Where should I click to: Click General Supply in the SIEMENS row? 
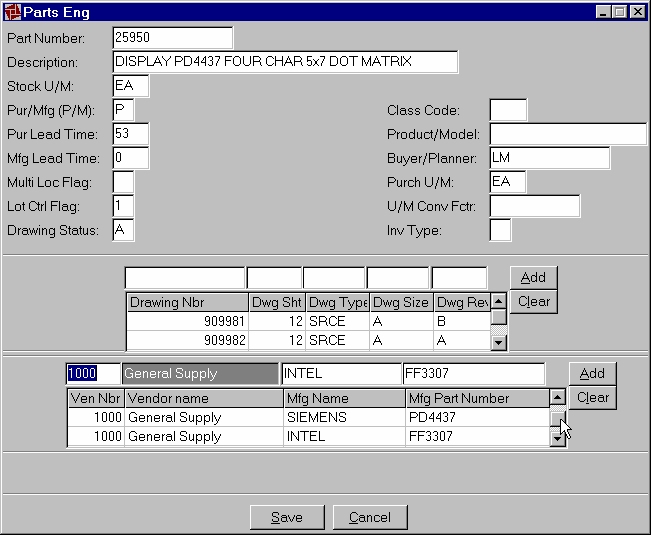coord(204,417)
